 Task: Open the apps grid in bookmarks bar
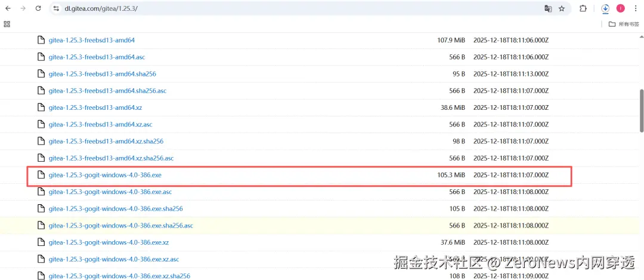(x=7, y=24)
